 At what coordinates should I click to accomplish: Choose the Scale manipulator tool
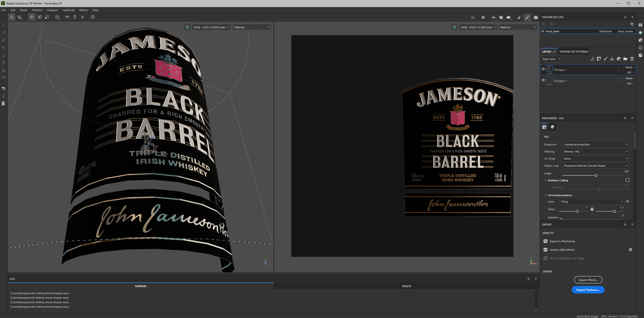tap(47, 17)
